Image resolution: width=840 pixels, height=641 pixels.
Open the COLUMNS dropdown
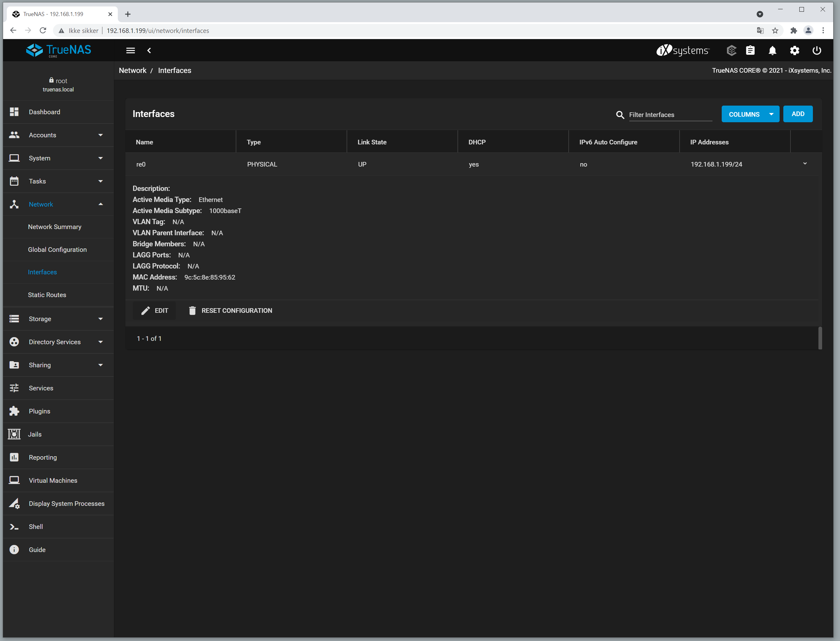(x=750, y=115)
